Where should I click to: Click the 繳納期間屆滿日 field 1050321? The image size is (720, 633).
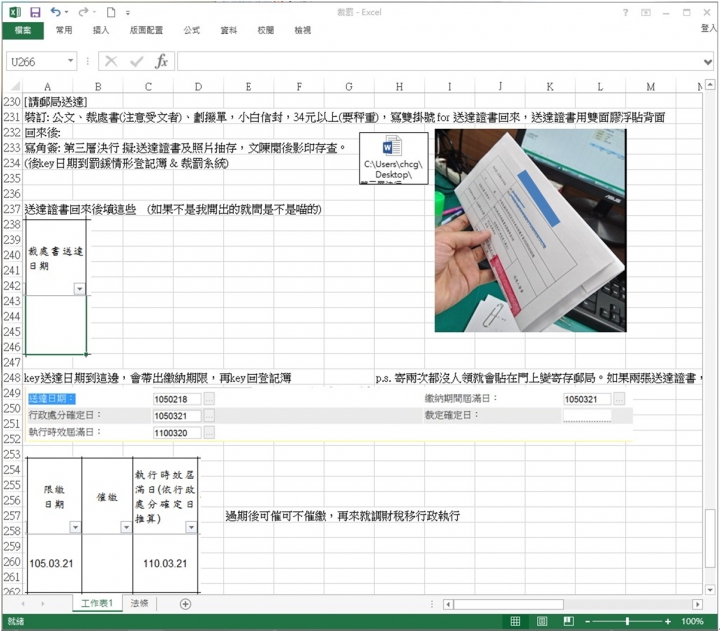pyautogui.click(x=587, y=399)
